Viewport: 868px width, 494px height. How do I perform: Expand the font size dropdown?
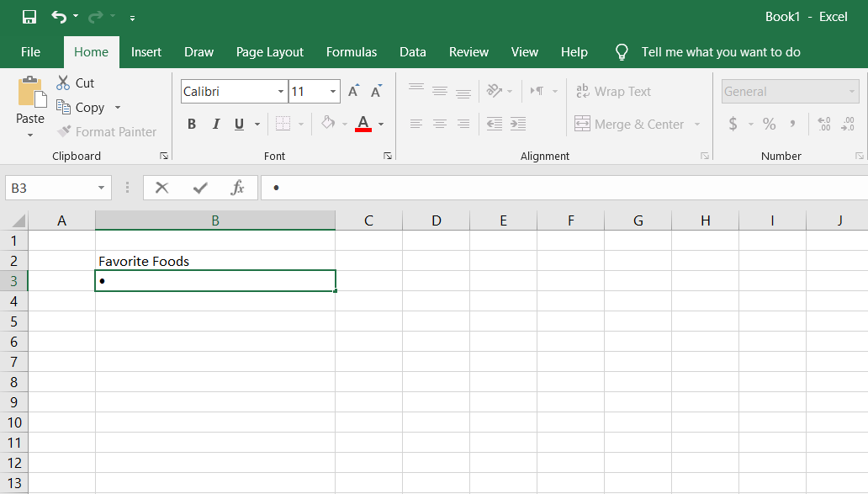pos(334,92)
